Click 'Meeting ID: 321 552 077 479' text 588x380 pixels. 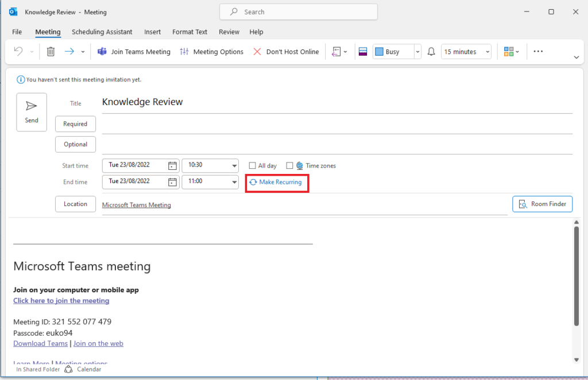(62, 321)
